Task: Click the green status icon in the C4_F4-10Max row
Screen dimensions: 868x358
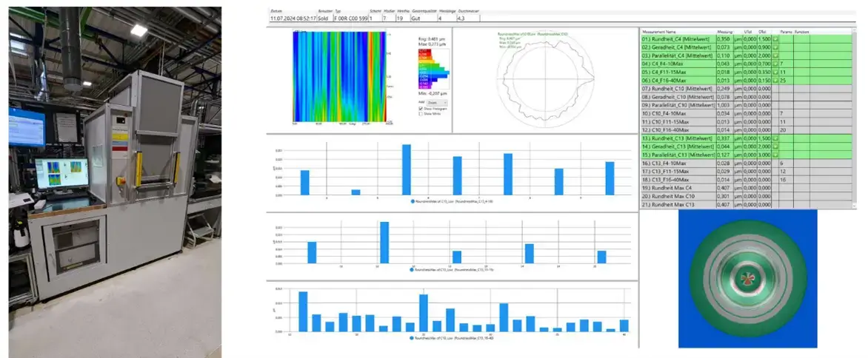Action: [775, 64]
